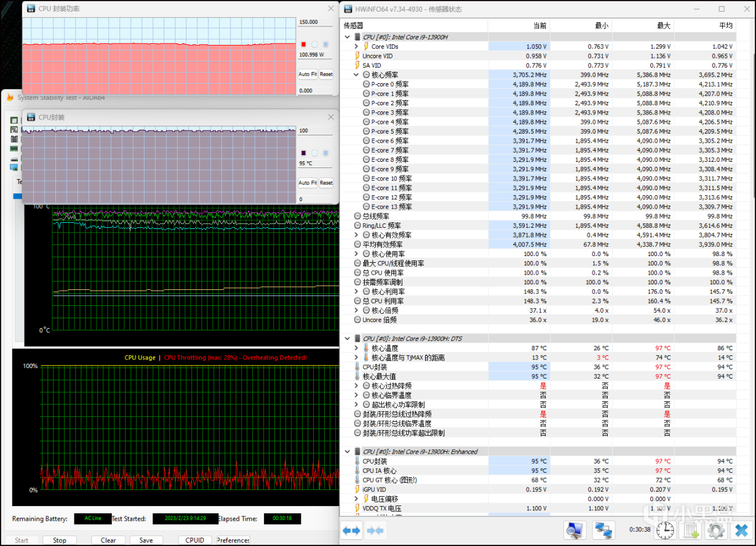
Task: Open AIDA64 Preferences
Action: click(233, 540)
